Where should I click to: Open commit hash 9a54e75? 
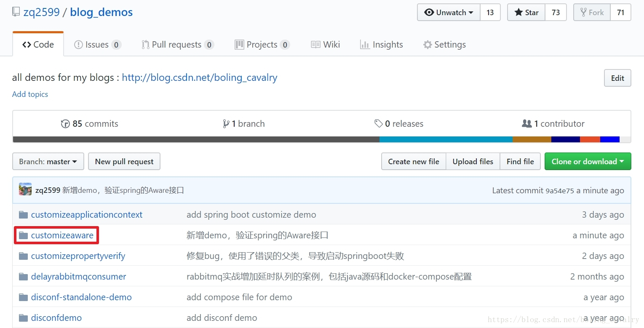(560, 191)
